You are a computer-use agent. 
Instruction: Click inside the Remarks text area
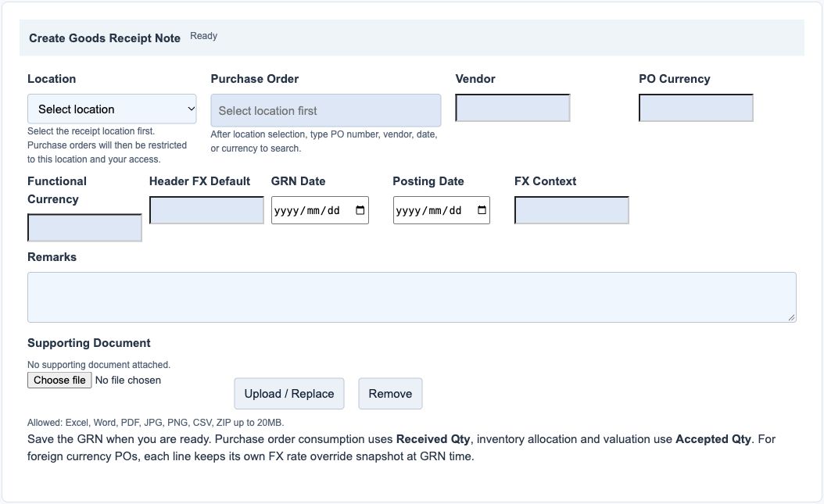[x=412, y=297]
